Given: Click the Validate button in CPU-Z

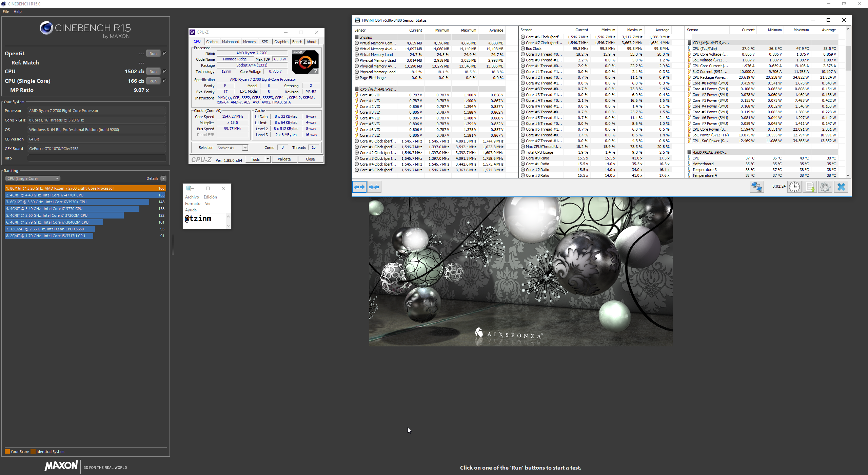Looking at the screenshot, I should click(284, 159).
